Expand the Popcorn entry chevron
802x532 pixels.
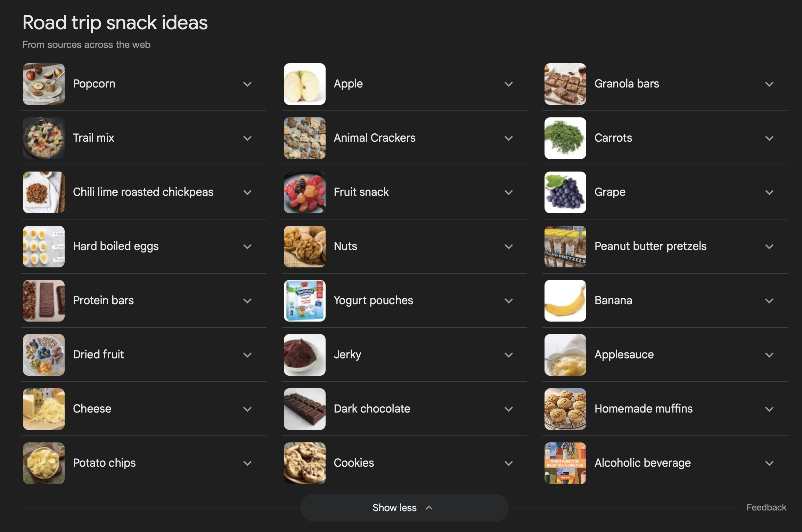(x=247, y=84)
